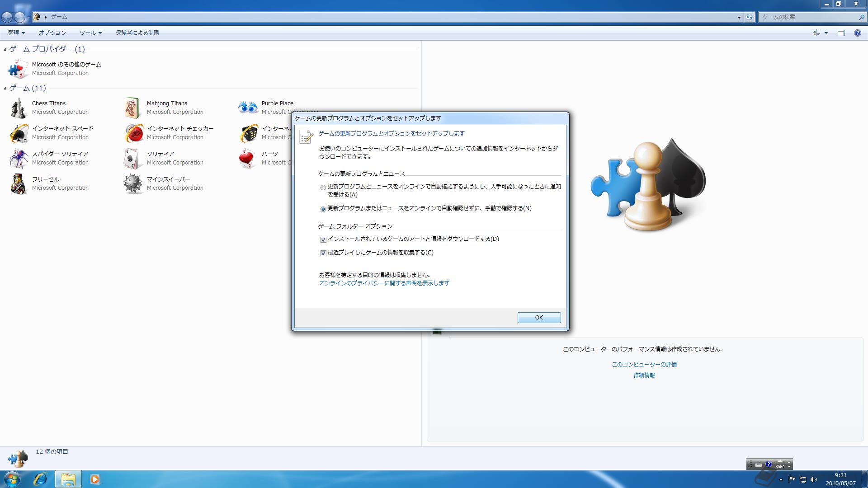The height and width of the screenshot is (488, 868).
Task: Toggle collect recently played info checkbox (C)
Action: click(x=323, y=253)
